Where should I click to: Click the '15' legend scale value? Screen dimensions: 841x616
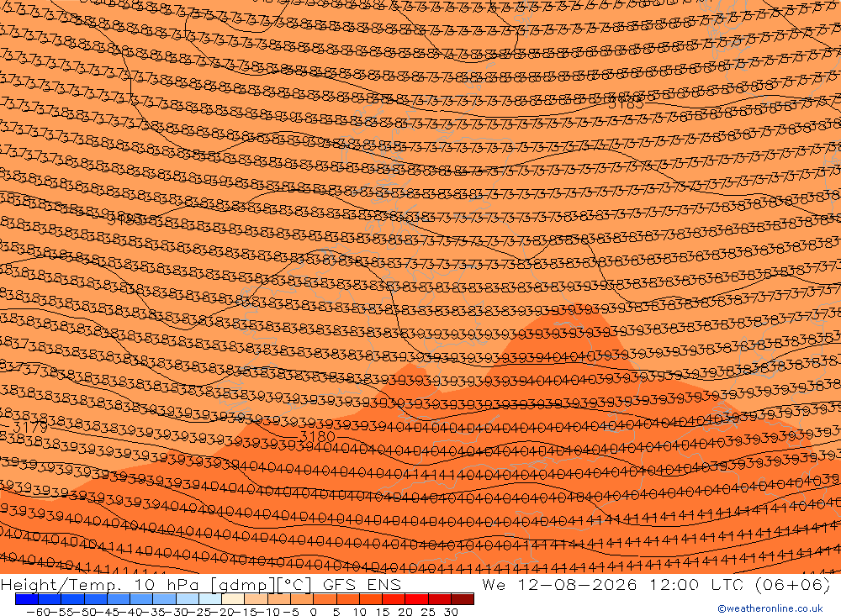tap(383, 612)
